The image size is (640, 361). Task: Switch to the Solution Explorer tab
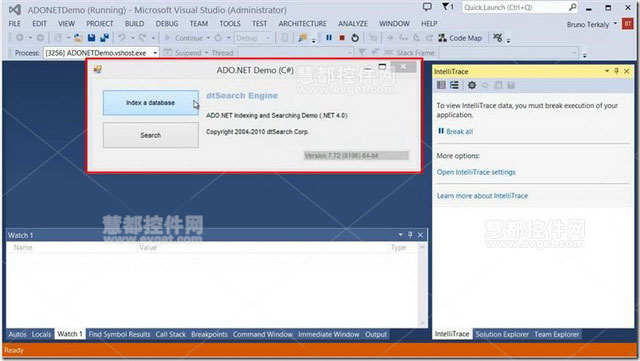pyautogui.click(x=502, y=334)
